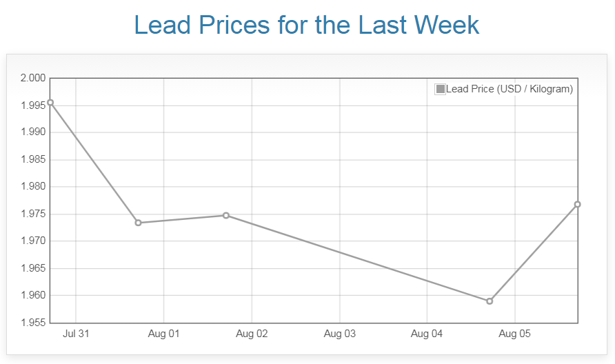
Task: Click the 1.985 y-axis label
Action: coord(33,159)
